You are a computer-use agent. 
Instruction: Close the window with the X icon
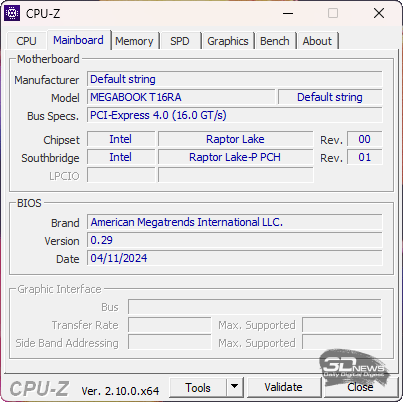(x=379, y=13)
